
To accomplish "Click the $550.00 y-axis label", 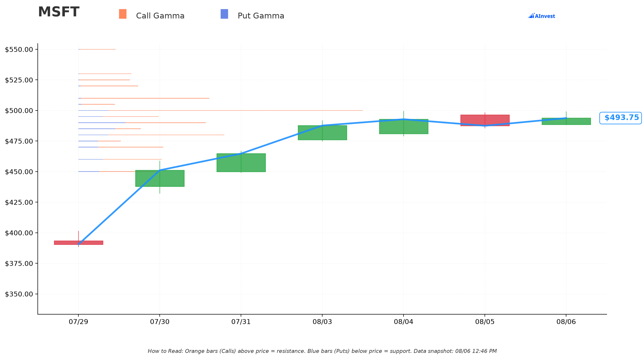I will [19, 50].
